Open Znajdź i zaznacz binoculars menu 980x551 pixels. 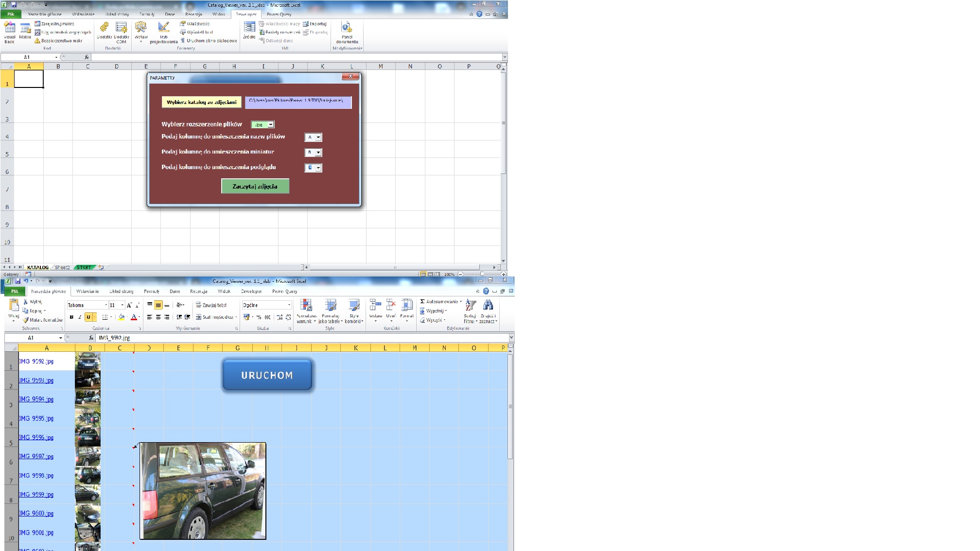(488, 311)
